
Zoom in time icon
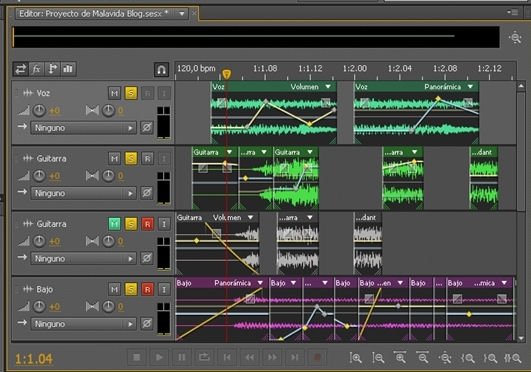[x=400, y=357]
